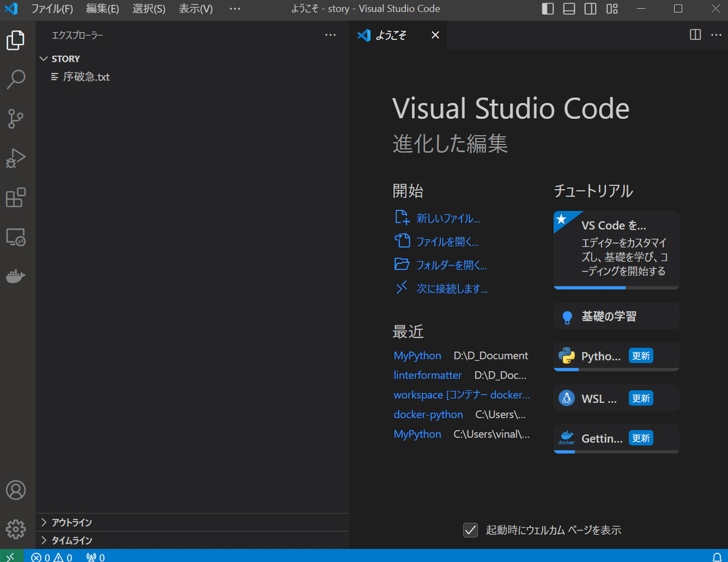728x562 pixels.
Task: Open recent MyPython at C:\Users\vinal
Action: [417, 434]
